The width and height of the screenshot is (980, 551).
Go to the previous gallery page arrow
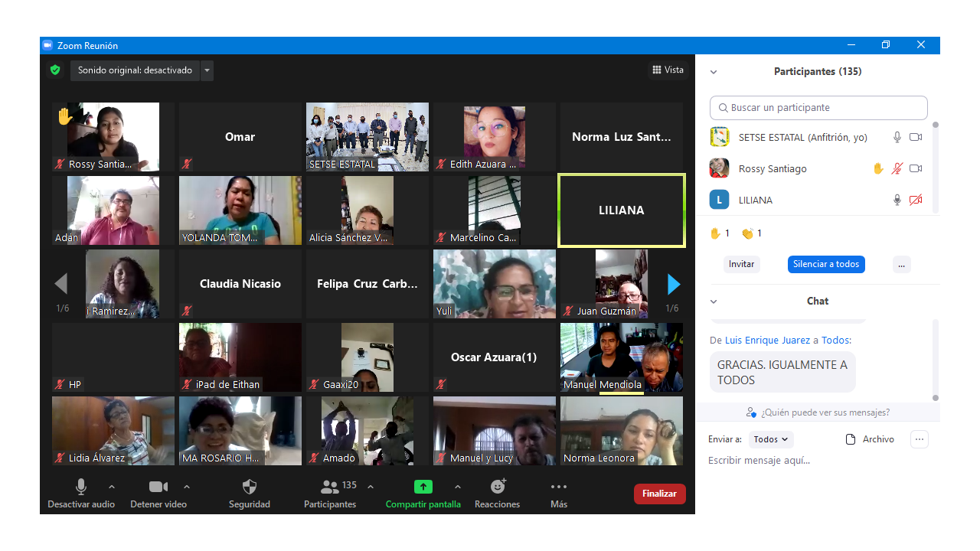(x=61, y=284)
